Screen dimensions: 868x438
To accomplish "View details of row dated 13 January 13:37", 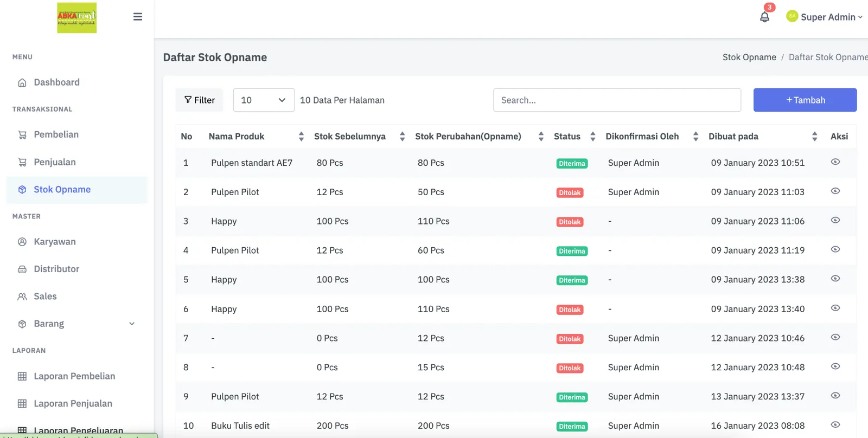I will [835, 396].
